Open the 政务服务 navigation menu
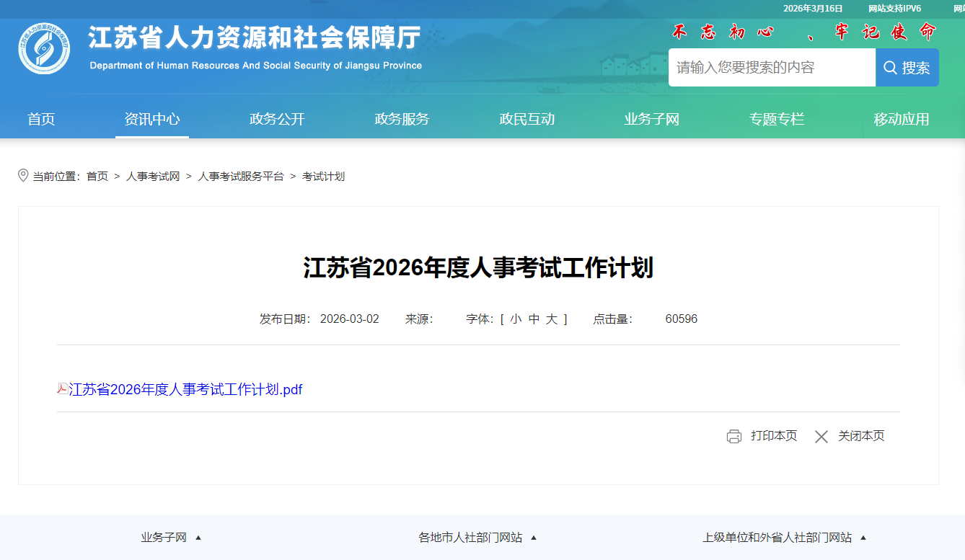Image resolution: width=965 pixels, height=560 pixels. point(402,120)
